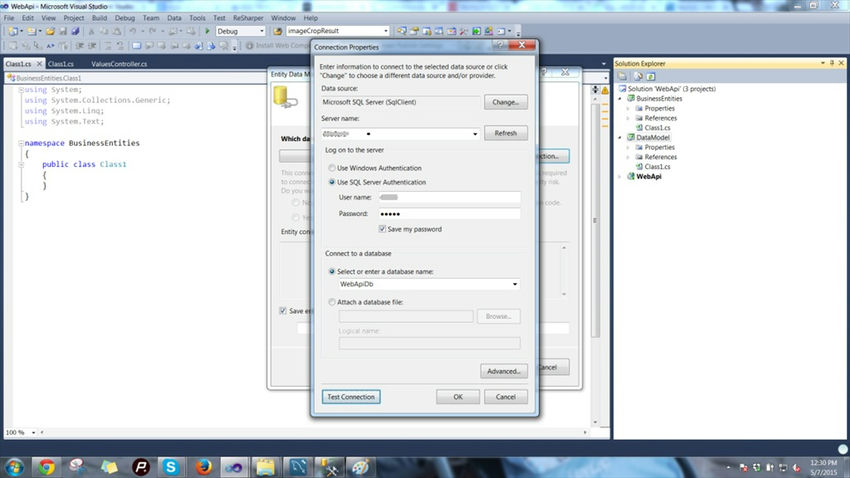Click the Open File folder toolbar icon
This screenshot has height=478, width=850.
[x=50, y=31]
